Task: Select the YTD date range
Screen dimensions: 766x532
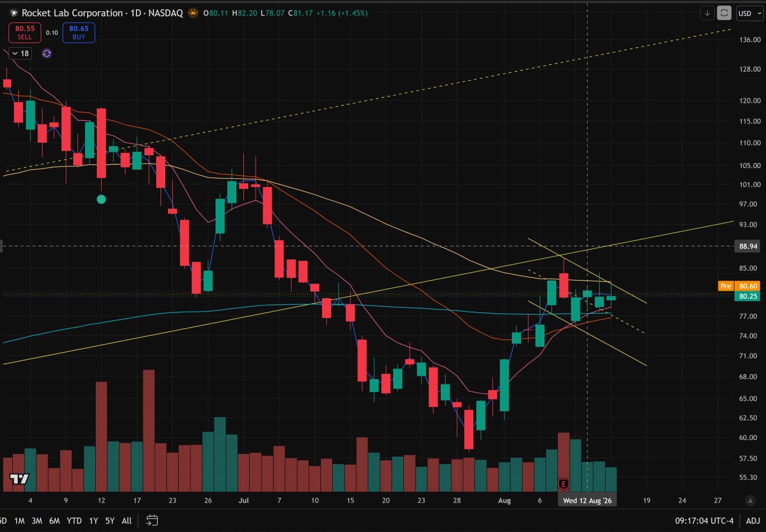Action: click(74, 521)
